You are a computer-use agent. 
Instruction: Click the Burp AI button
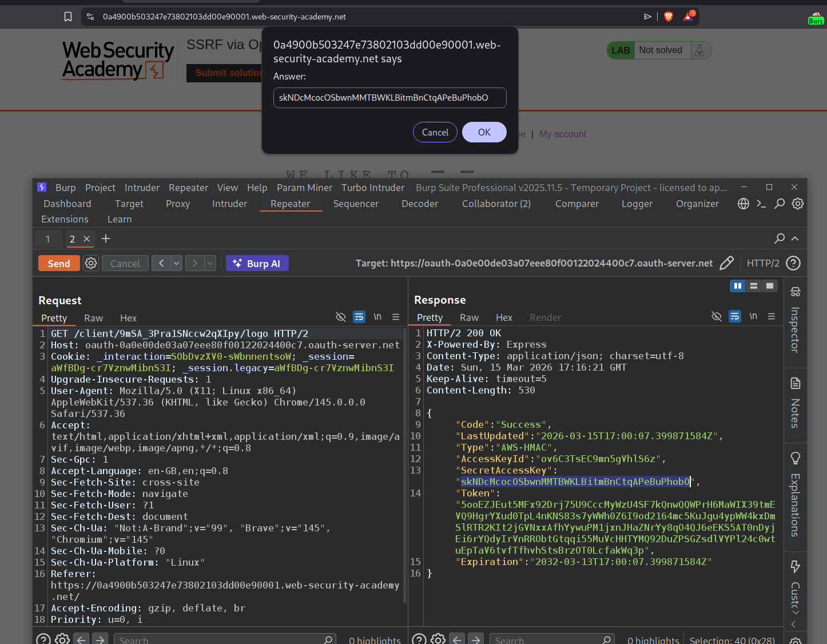coord(257,263)
